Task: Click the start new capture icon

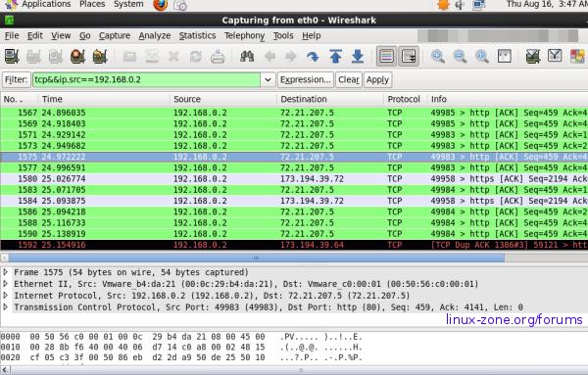Action: coord(56,57)
